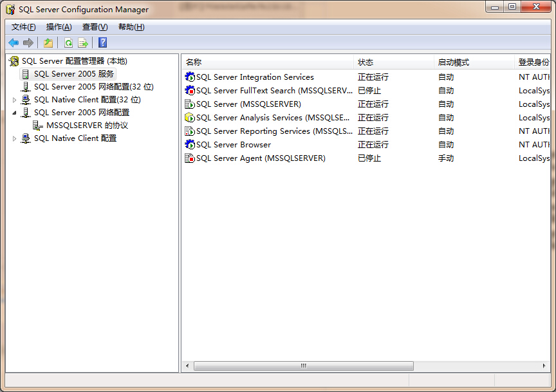Click 已停止 status of FullText Search
The image size is (556, 392).
click(369, 91)
